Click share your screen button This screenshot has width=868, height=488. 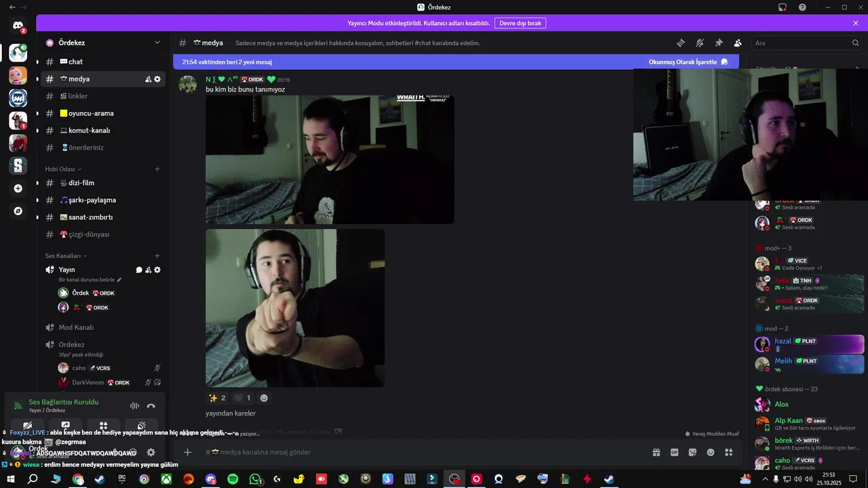(x=66, y=426)
